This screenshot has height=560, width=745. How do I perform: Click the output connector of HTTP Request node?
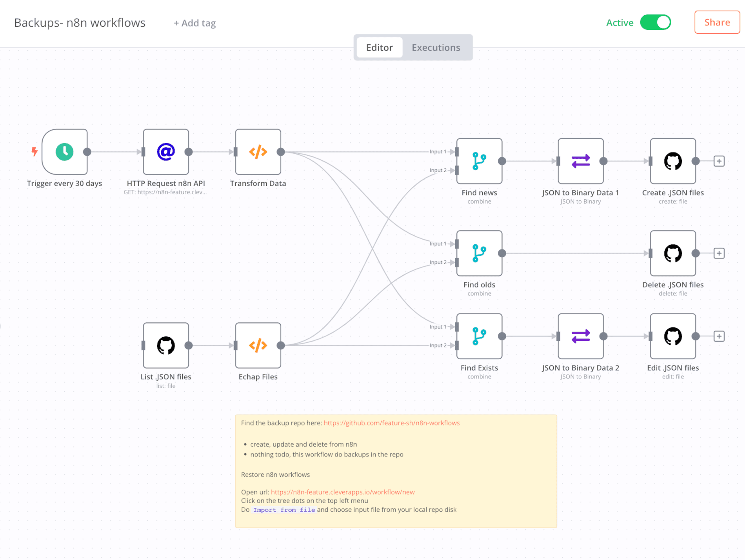point(189,152)
